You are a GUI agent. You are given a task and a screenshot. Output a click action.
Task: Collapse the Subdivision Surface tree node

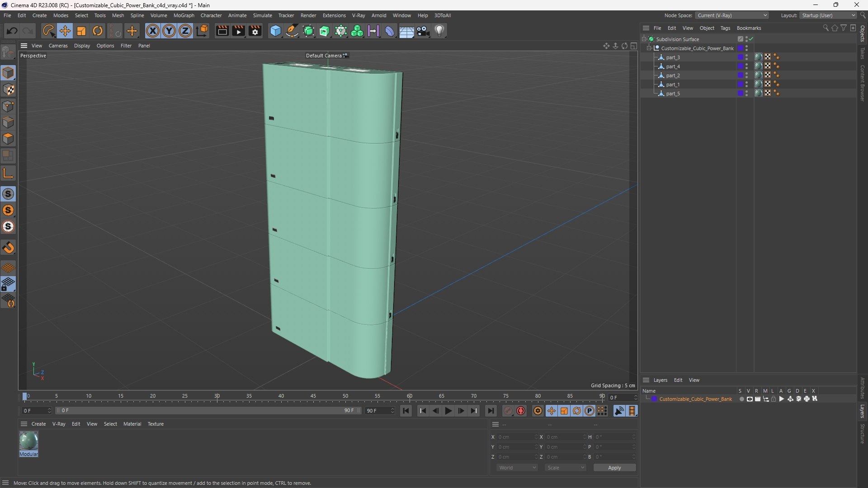[644, 39]
